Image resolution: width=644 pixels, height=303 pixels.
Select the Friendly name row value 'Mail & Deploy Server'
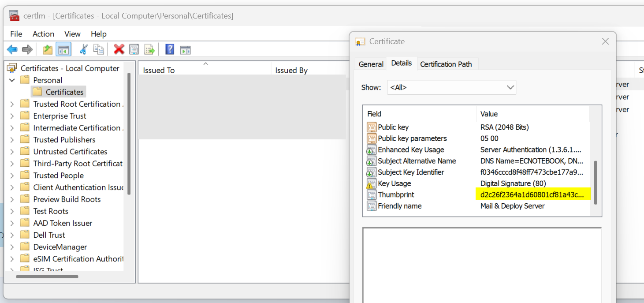512,206
